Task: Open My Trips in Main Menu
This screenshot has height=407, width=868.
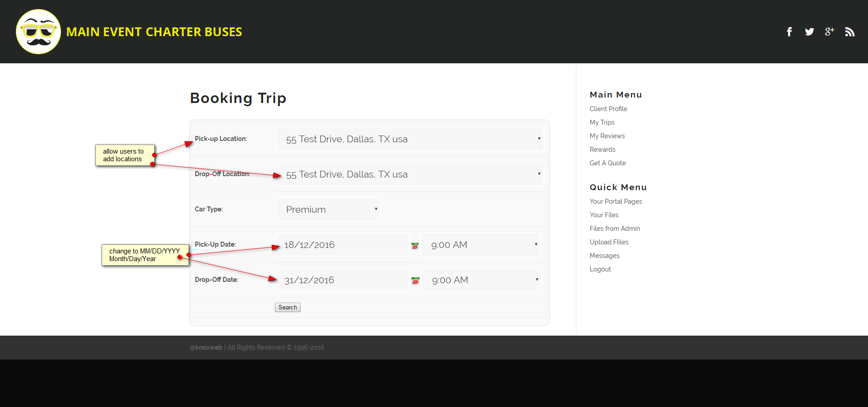Action: [602, 122]
